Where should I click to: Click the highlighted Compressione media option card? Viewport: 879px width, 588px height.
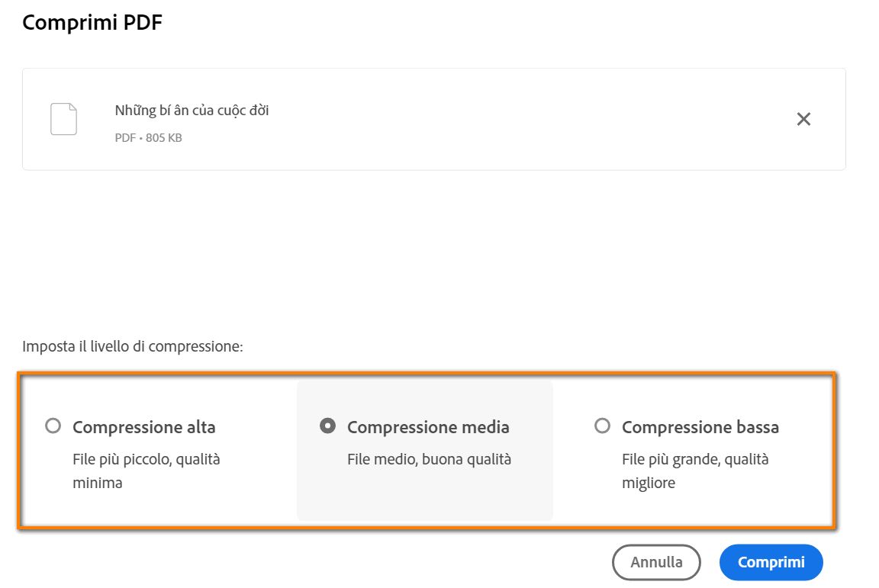pyautogui.click(x=424, y=450)
